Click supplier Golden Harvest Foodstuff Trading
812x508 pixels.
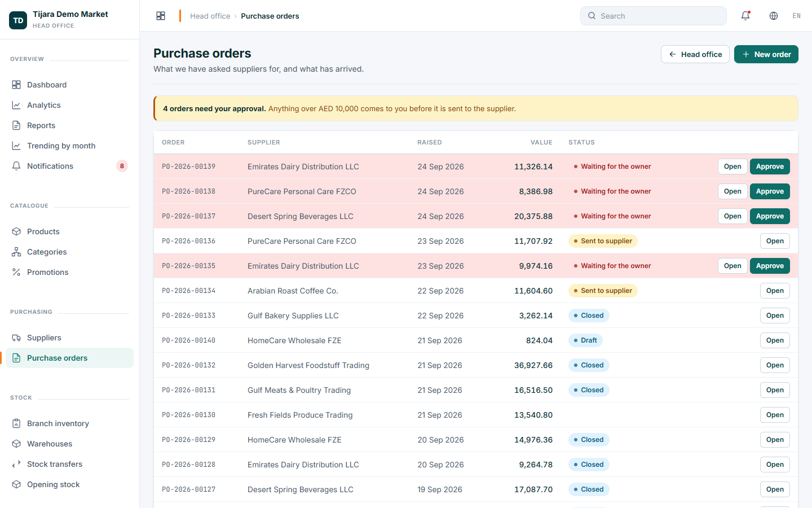(308, 365)
